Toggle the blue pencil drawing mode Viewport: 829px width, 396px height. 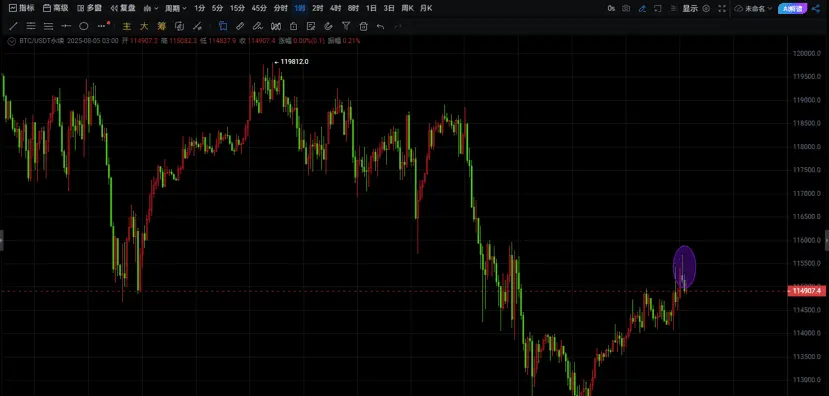pos(642,8)
